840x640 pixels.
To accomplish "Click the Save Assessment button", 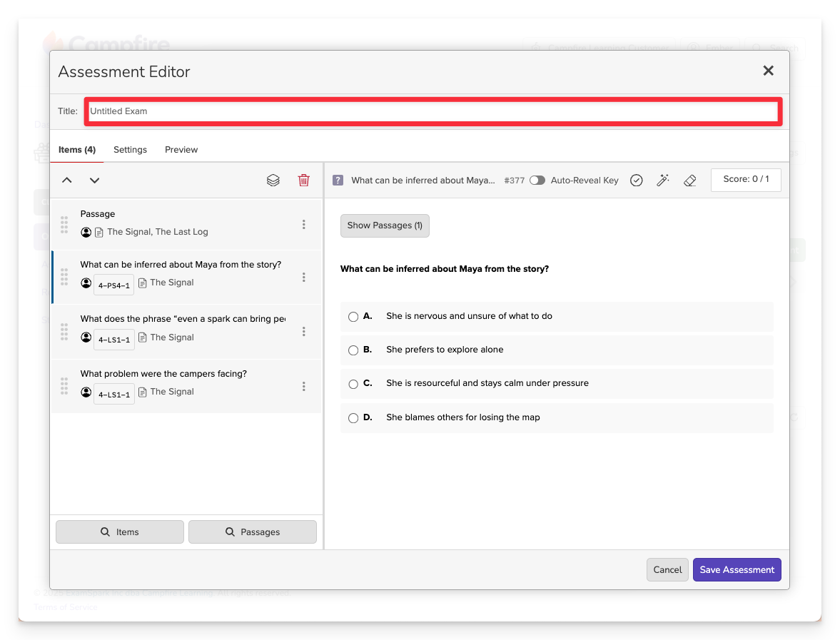I will (x=737, y=569).
